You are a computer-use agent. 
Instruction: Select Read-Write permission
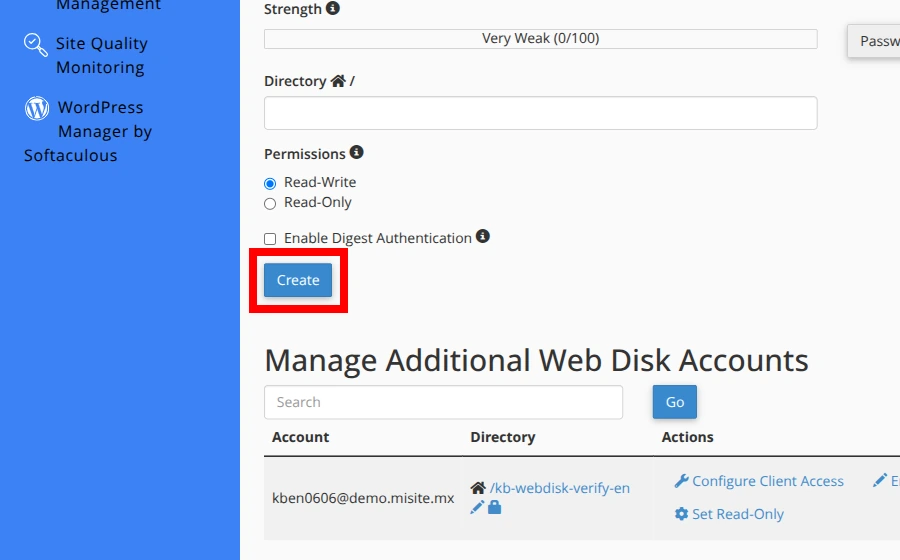click(x=270, y=184)
